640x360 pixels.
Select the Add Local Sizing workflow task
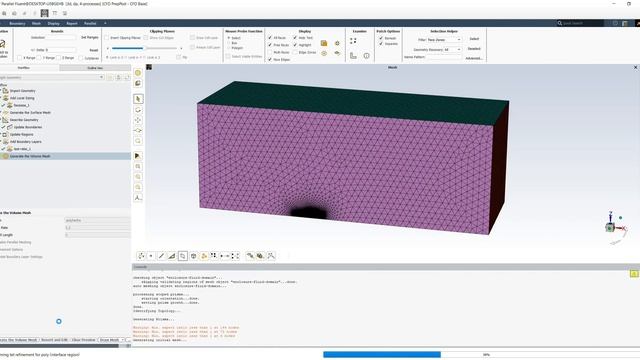point(22,98)
